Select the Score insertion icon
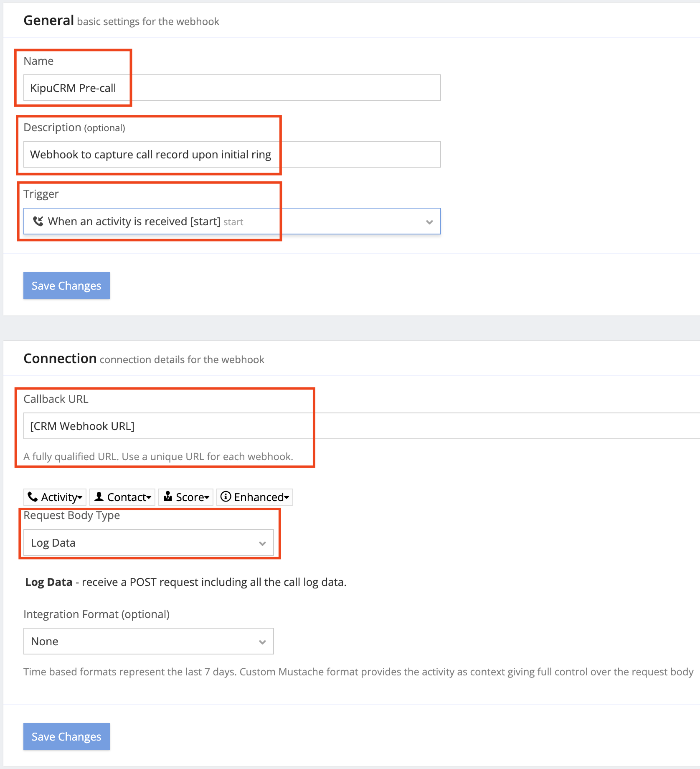Image resolution: width=700 pixels, height=769 pixels. click(x=169, y=497)
